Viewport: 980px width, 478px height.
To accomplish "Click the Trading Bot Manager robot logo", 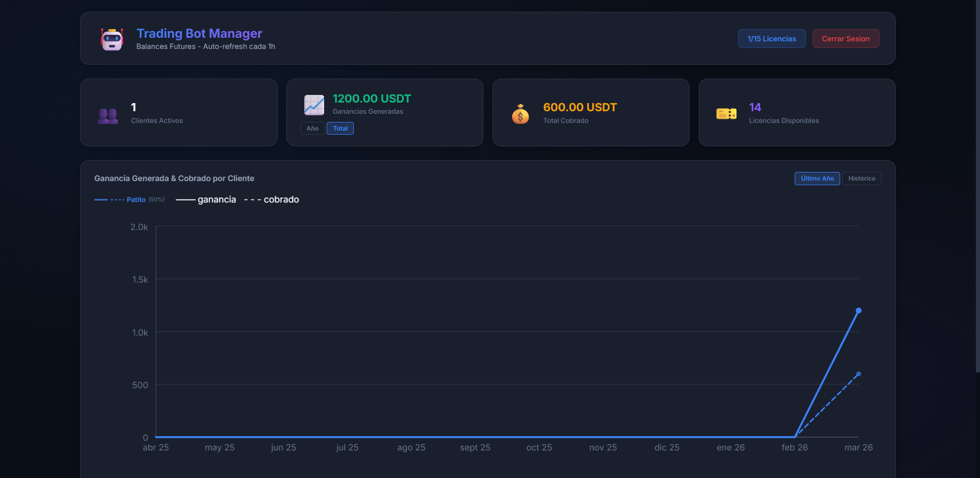I will [x=111, y=38].
